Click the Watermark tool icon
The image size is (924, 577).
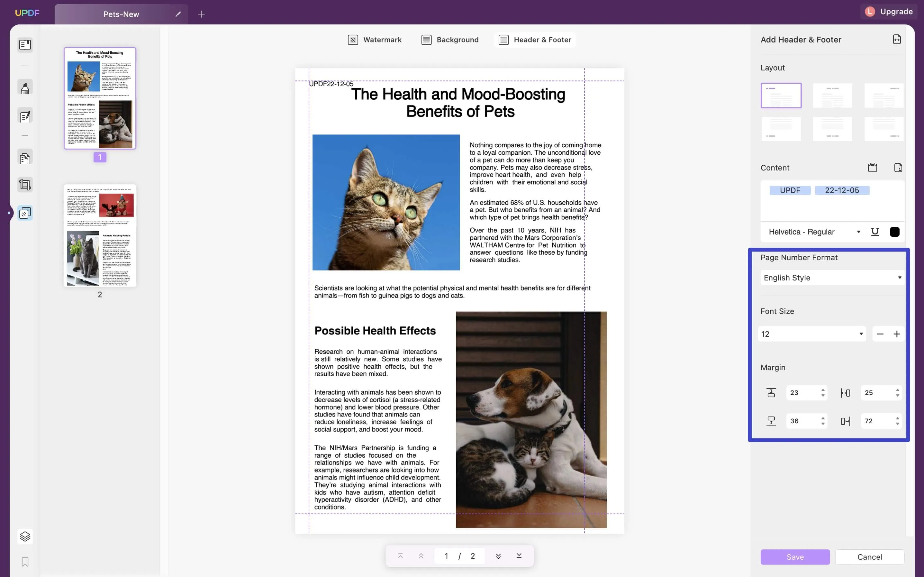click(351, 40)
